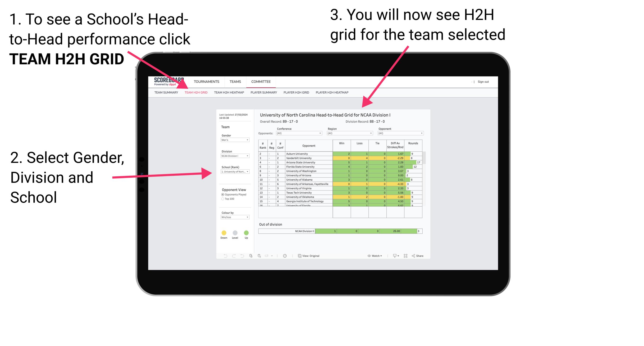Image resolution: width=644 pixels, height=346 pixels.
Task: Click the Down yellow color swatch
Action: click(x=224, y=232)
